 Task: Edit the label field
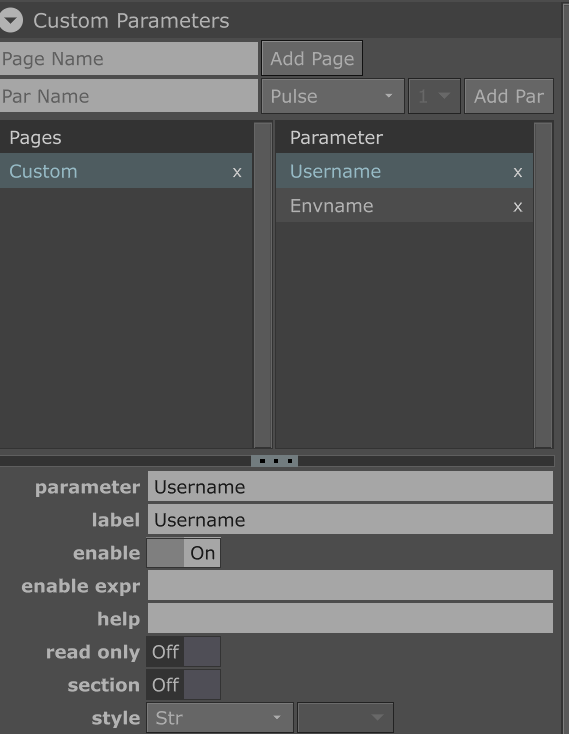(350, 520)
